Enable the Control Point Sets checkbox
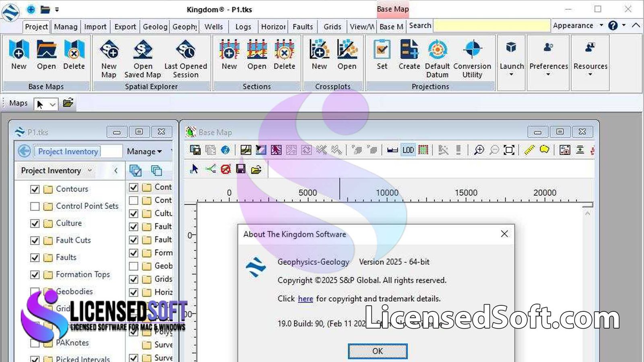The width and height of the screenshot is (644, 362). pos(35,206)
